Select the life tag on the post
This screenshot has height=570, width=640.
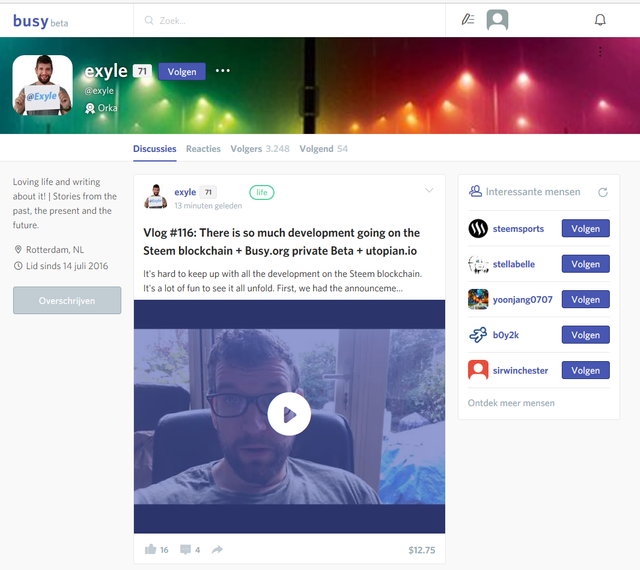point(262,192)
